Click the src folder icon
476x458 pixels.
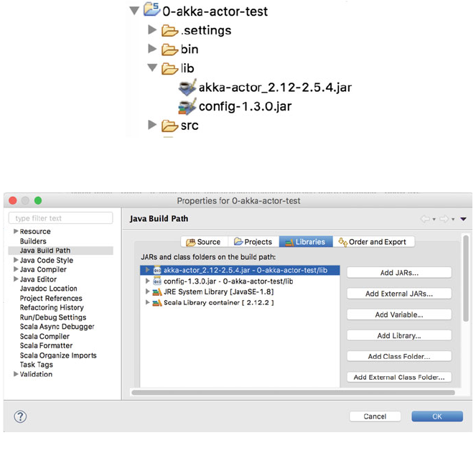coord(169,126)
